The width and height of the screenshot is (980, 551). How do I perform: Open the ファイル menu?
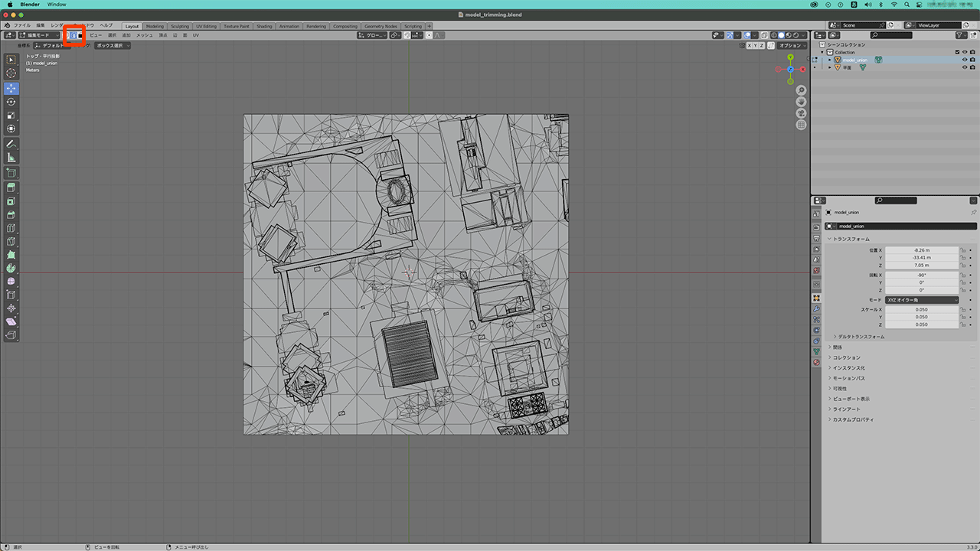pos(22,25)
